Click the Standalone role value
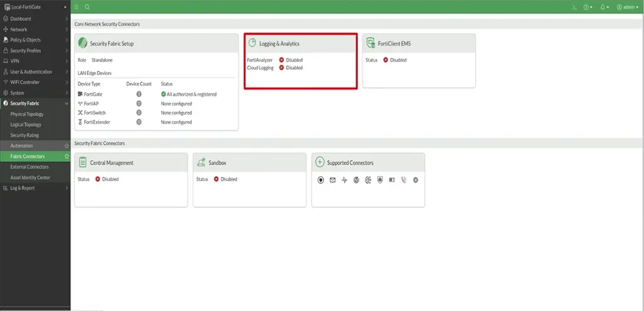 (102, 60)
